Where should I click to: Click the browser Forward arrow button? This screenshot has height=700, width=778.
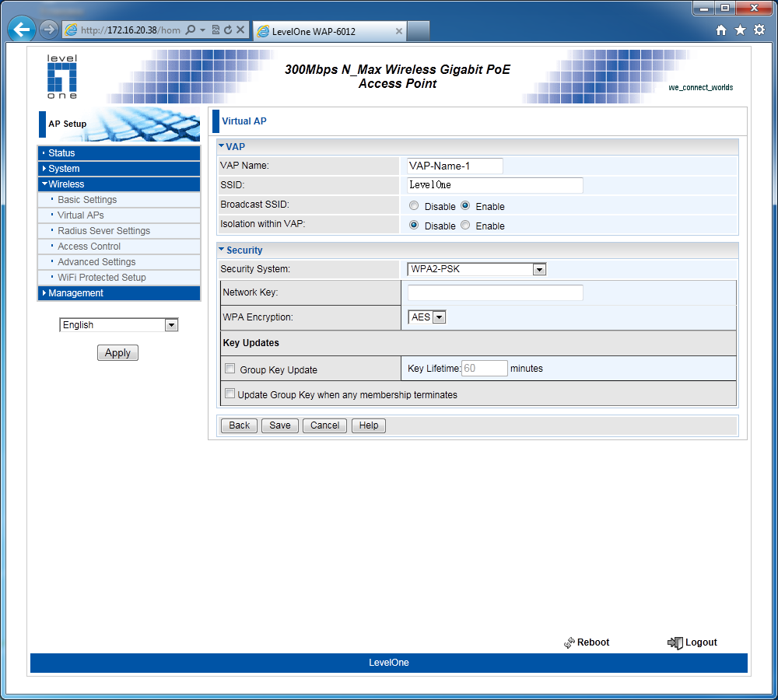coord(48,30)
